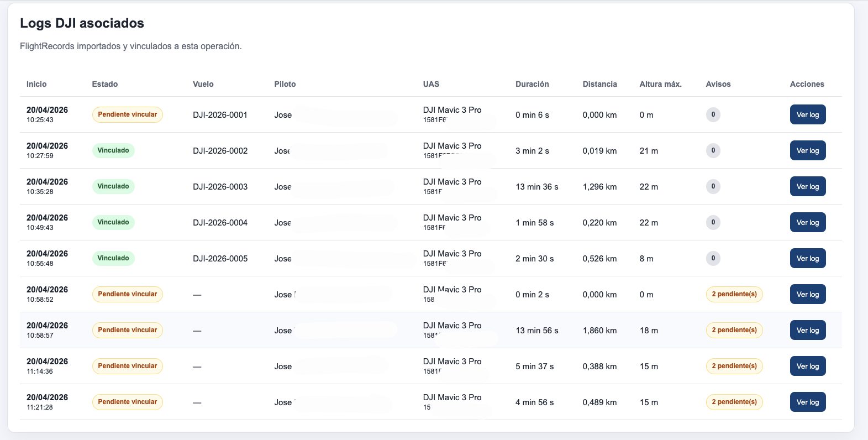Click the Vinculado badge for DJI-2026-0005
The width and height of the screenshot is (868, 440).
[113, 258]
